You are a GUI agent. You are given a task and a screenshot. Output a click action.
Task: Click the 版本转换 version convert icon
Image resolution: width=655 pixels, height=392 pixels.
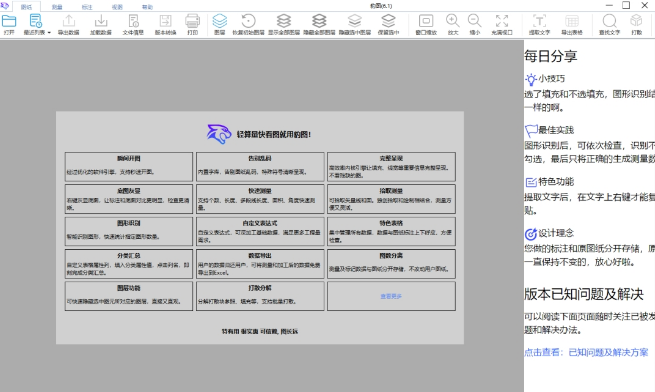click(x=165, y=21)
